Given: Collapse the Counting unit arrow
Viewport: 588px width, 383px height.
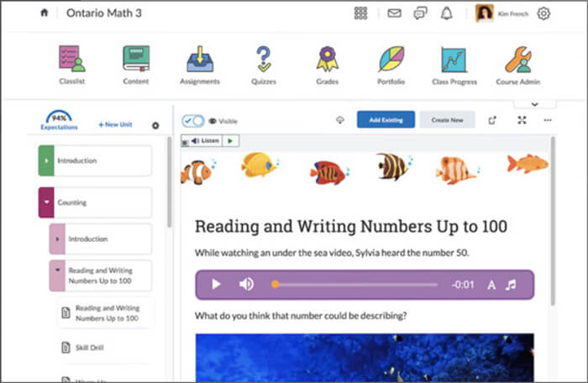Looking at the screenshot, I should 46,202.
